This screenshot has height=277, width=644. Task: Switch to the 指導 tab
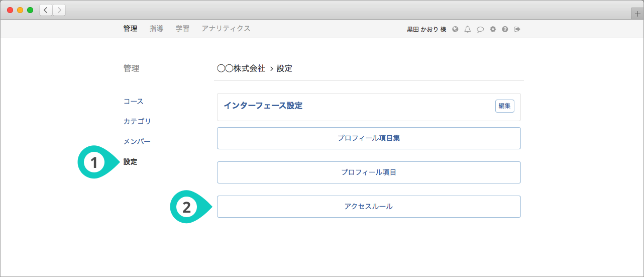click(156, 29)
